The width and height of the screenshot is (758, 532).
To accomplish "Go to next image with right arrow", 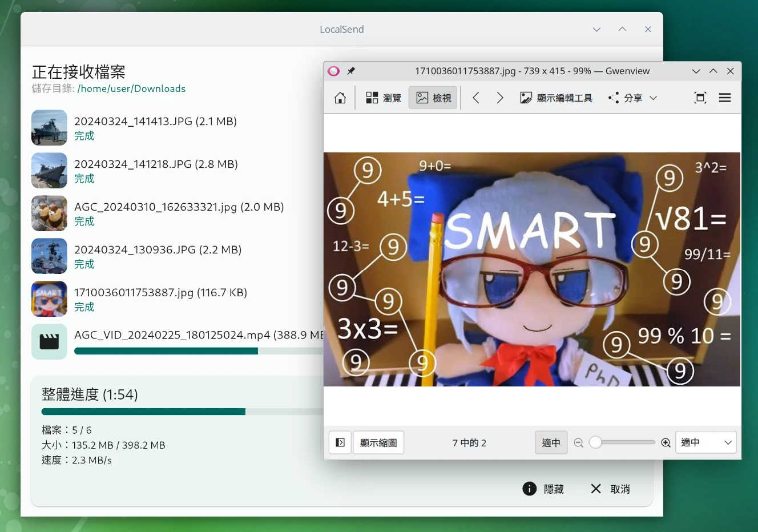I will pyautogui.click(x=500, y=98).
